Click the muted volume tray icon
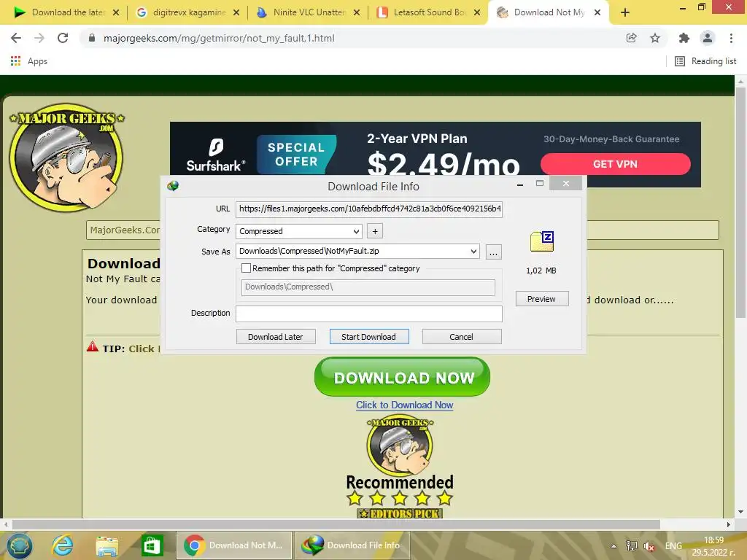 tap(649, 546)
